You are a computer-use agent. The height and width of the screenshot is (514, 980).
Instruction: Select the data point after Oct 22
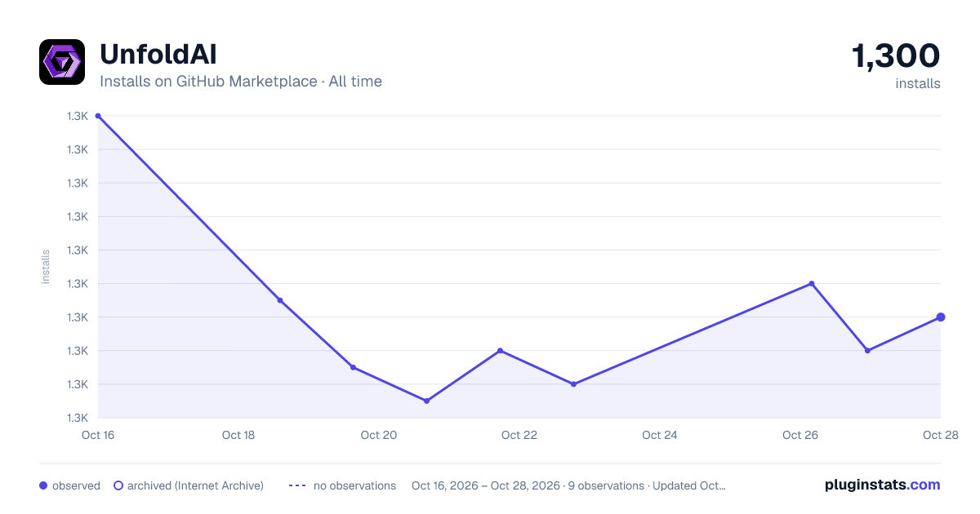(x=573, y=384)
